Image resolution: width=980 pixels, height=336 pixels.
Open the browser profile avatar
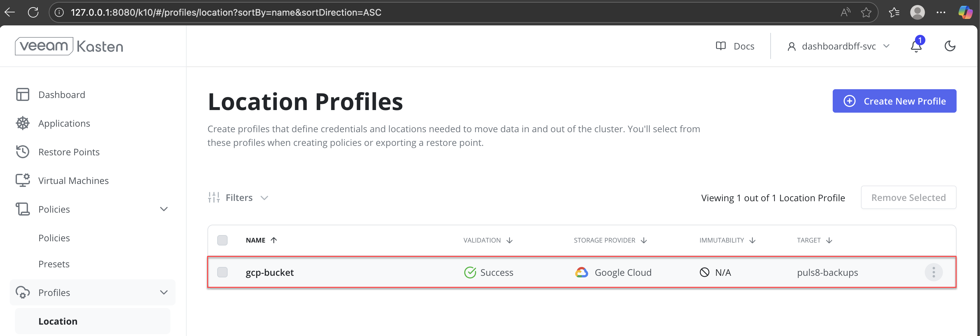tap(917, 12)
